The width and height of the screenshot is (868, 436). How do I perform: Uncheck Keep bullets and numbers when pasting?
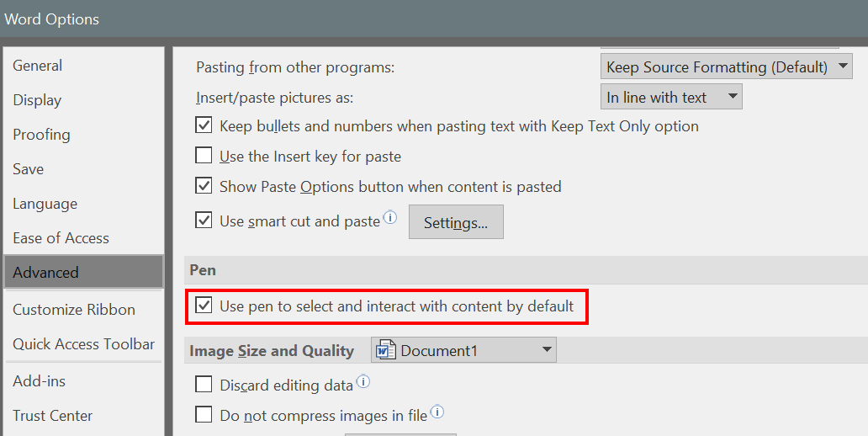point(204,126)
